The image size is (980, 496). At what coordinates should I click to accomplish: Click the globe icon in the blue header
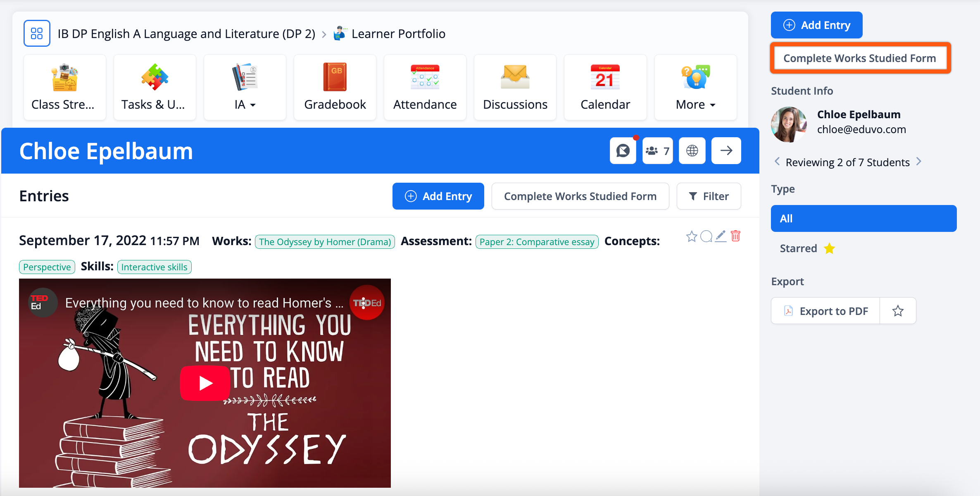click(x=692, y=151)
